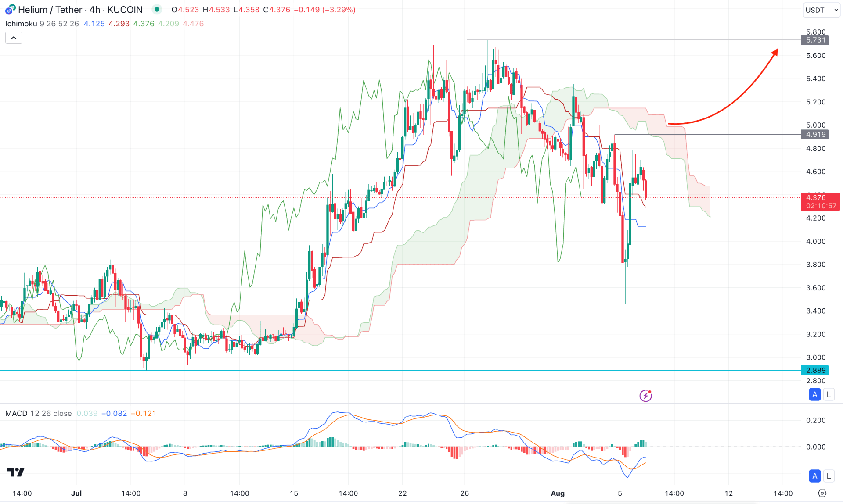843x504 pixels.
Task: Click the Helium coin logo icon
Action: 10,10
